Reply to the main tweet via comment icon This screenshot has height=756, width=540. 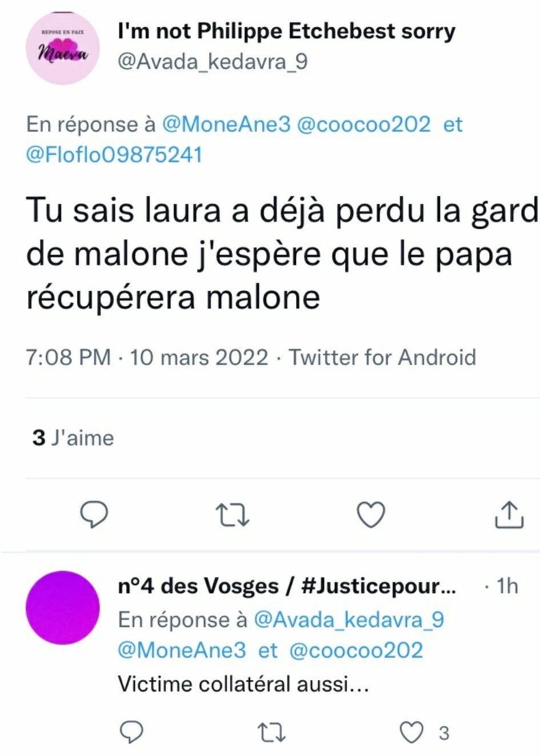click(x=94, y=514)
